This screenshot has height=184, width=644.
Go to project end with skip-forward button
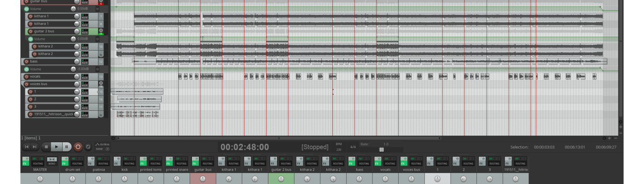pos(35,147)
